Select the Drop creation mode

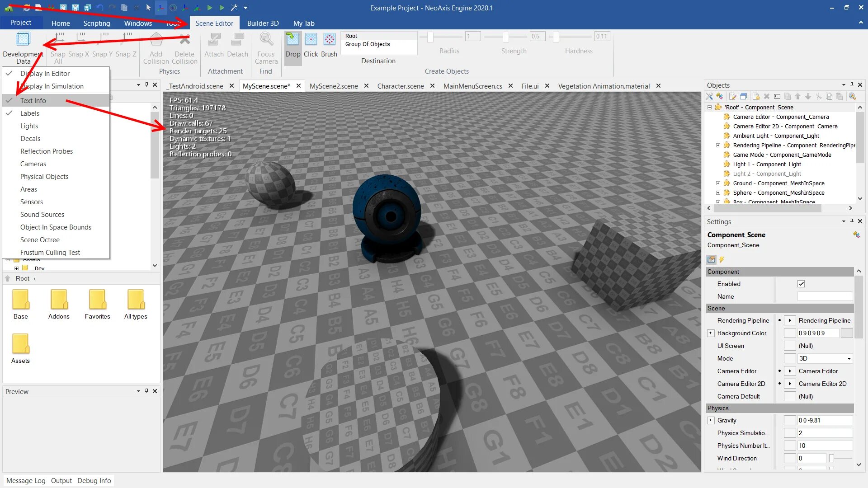292,40
